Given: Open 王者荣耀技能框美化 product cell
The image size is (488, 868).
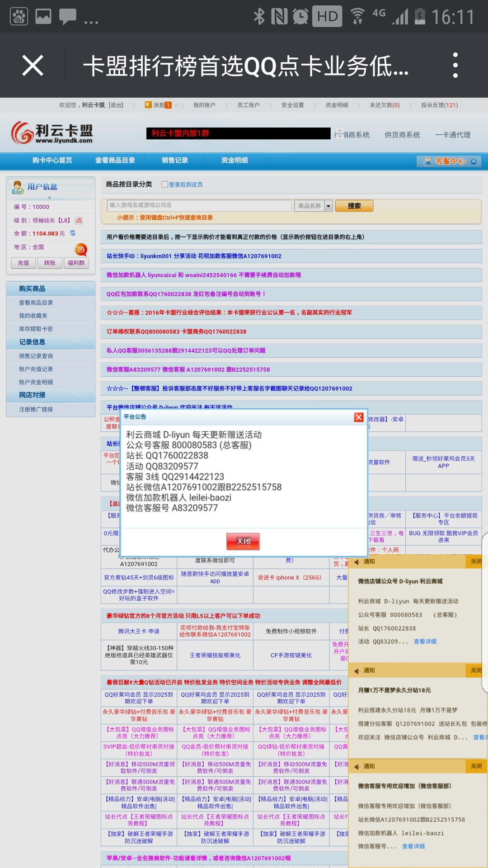Looking at the screenshot, I should click(215, 655).
